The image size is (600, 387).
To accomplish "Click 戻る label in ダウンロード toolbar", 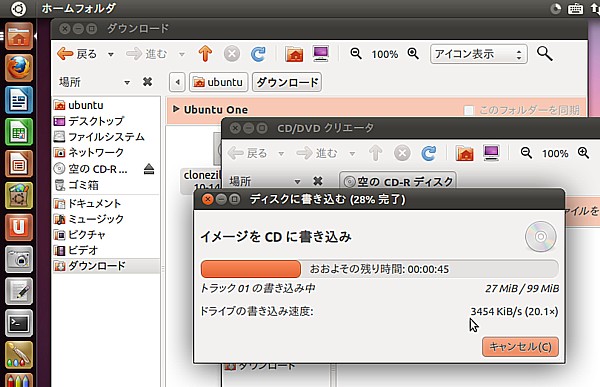I will tap(86, 54).
